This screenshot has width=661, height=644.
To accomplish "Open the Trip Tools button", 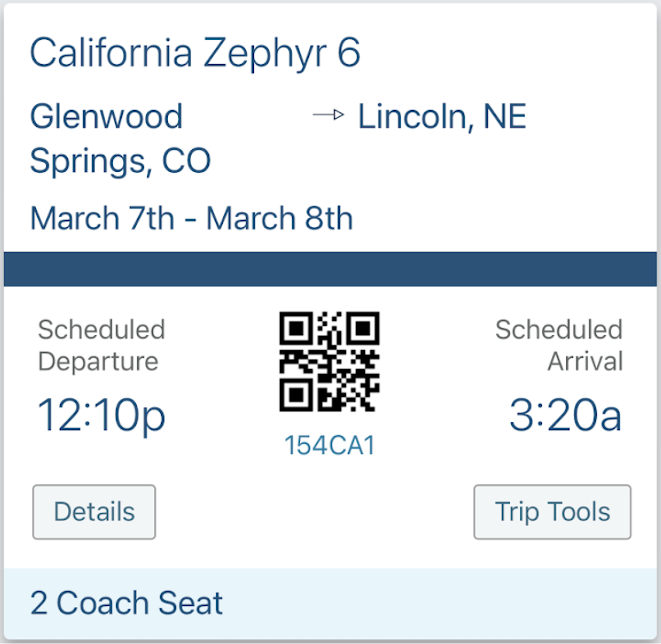I will 552,512.
